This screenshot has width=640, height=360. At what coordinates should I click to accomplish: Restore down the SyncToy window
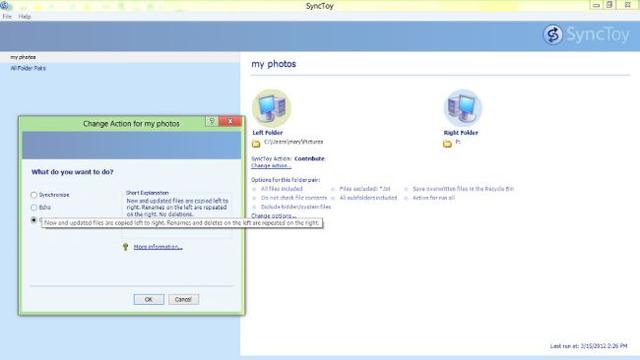tap(609, 5)
